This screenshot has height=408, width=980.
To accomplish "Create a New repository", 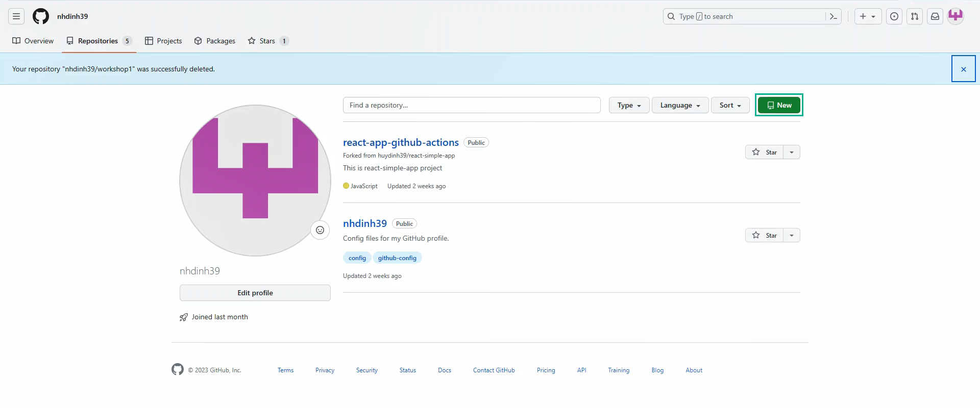I will tap(779, 105).
